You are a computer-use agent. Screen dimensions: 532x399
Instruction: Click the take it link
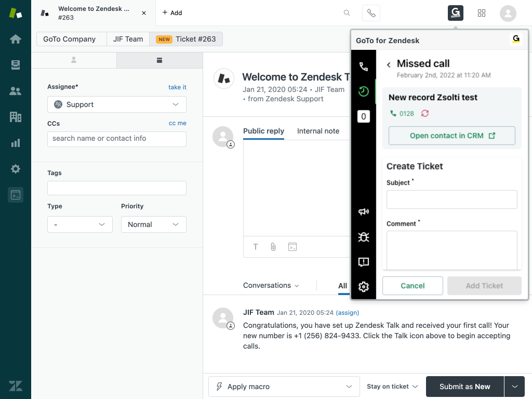(x=177, y=87)
